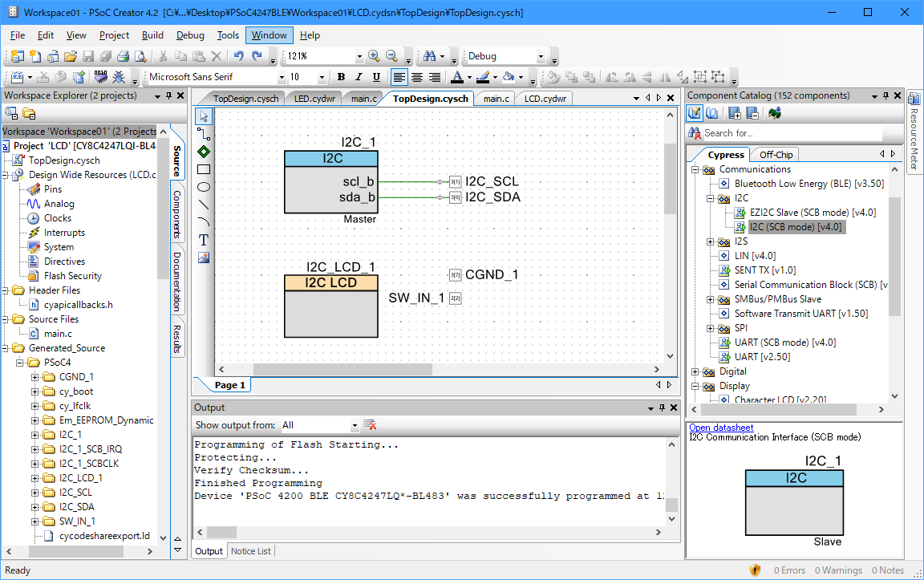This screenshot has width=924, height=580.
Task: Switch to the LCD.cydwr tab
Action: 545,99
